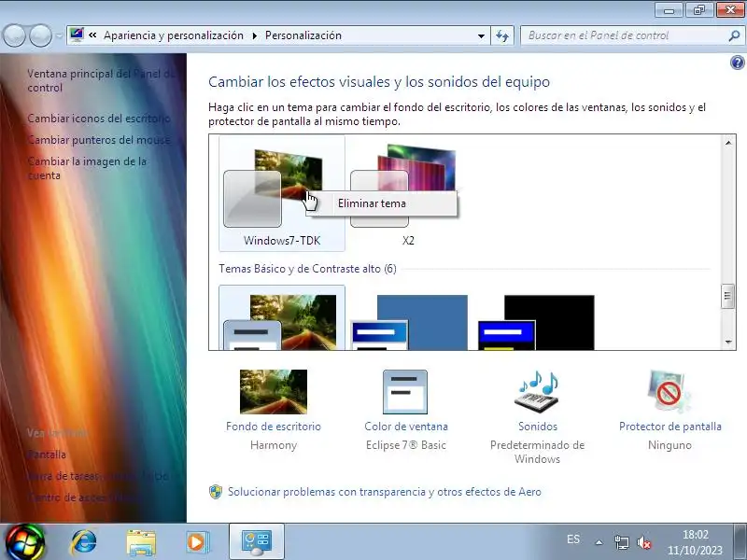Open Windows Media Player from taskbar
The width and height of the screenshot is (747, 560).
[x=197, y=542]
